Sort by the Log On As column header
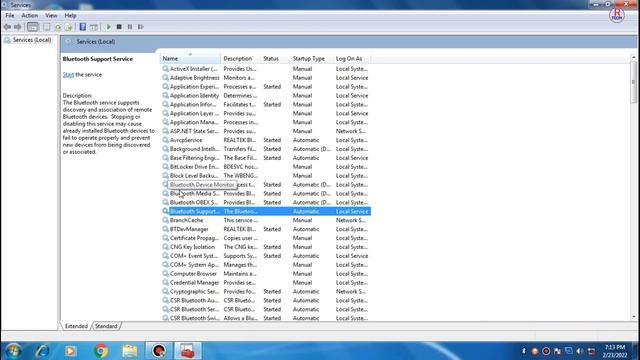 pos(352,58)
